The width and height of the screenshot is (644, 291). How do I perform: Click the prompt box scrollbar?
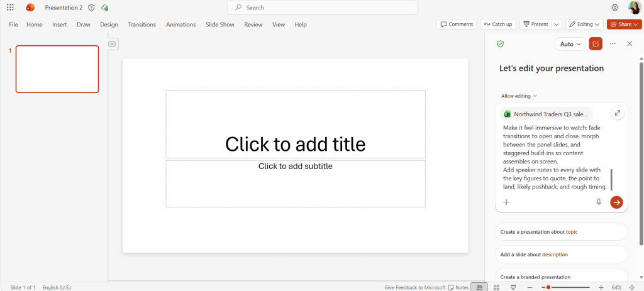[611, 179]
